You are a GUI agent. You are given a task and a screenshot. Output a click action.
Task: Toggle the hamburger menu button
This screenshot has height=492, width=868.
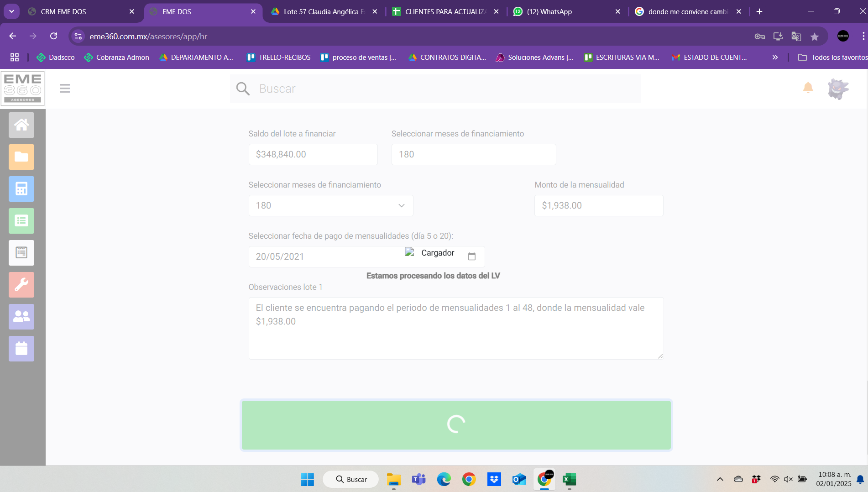tap(65, 89)
